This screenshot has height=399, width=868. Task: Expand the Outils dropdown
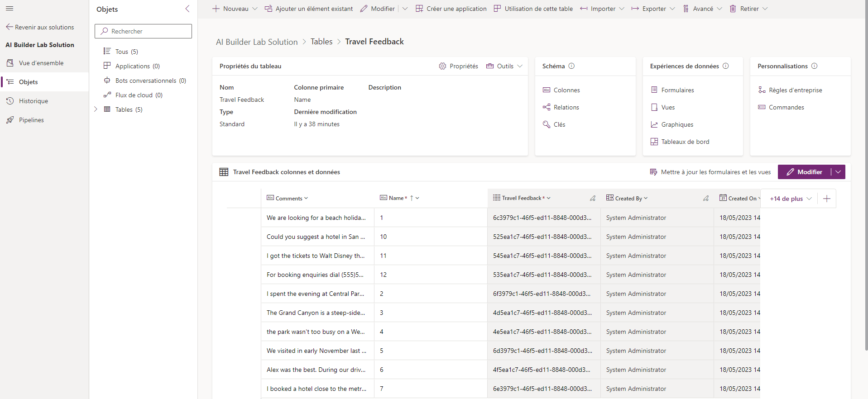(x=520, y=66)
